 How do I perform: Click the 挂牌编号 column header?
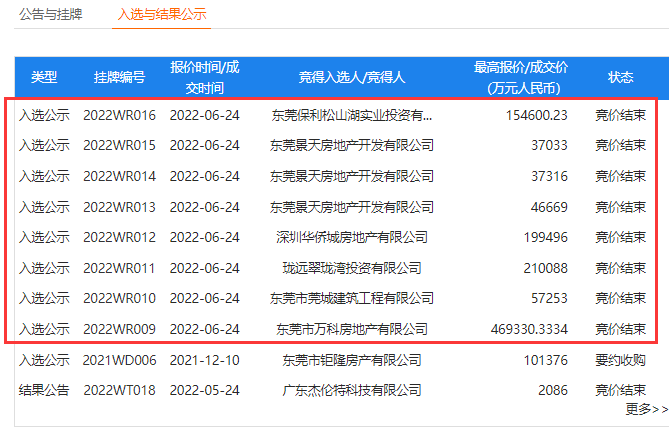119,77
